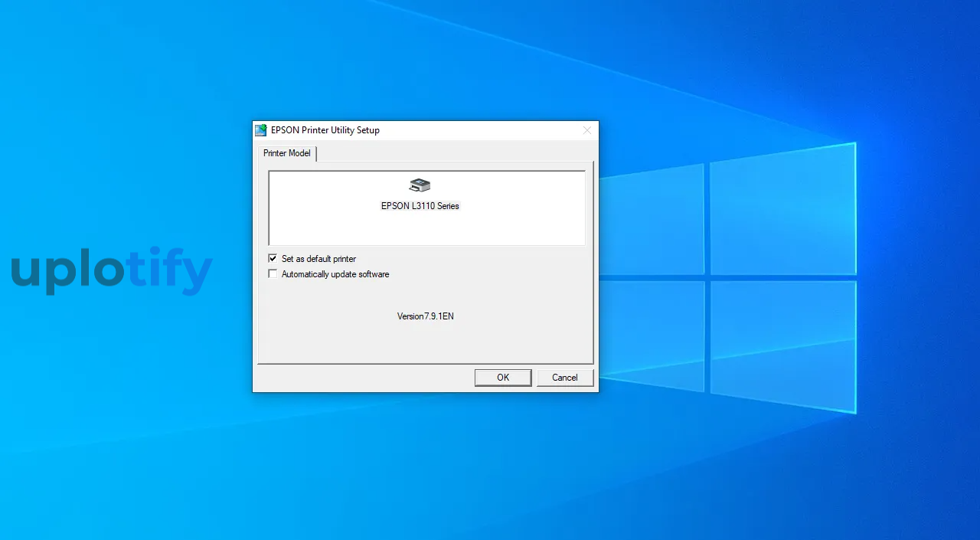
Task: Switch to the Printer Model tab
Action: click(x=287, y=153)
